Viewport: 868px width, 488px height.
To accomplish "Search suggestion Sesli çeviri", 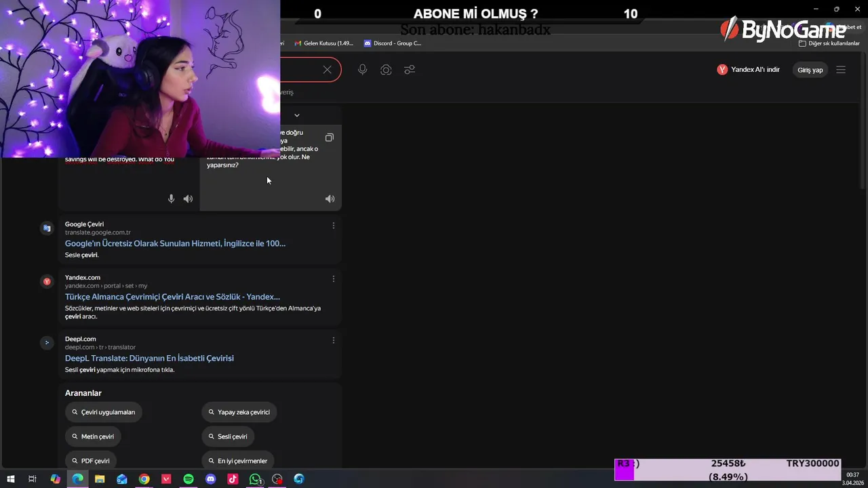I will (x=228, y=436).
